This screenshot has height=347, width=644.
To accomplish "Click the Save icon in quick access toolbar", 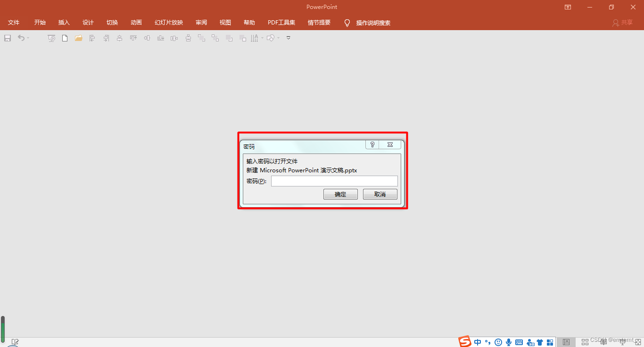I will point(8,38).
